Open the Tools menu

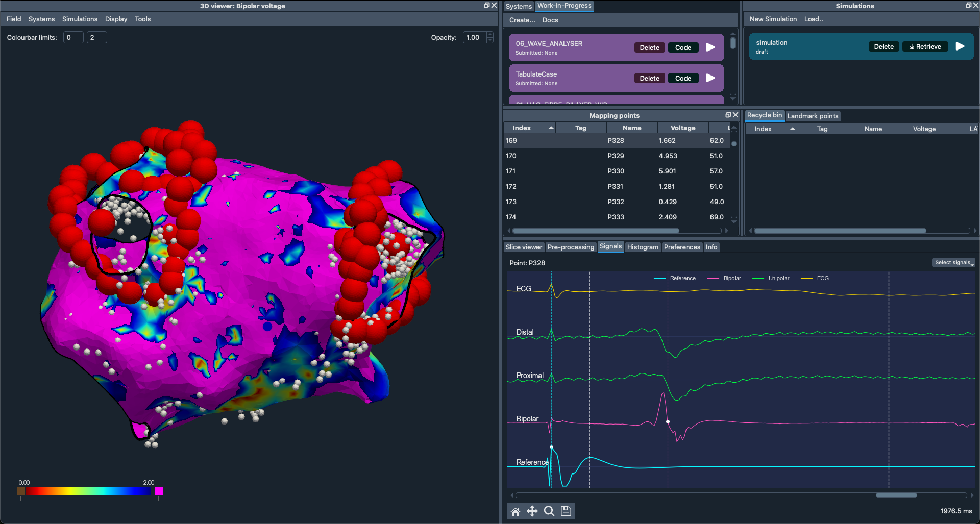point(142,19)
